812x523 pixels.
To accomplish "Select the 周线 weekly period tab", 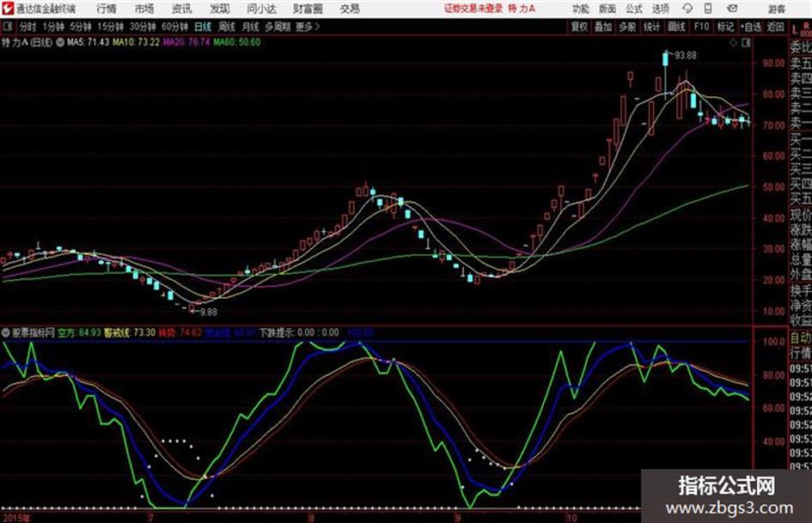I will (227, 27).
